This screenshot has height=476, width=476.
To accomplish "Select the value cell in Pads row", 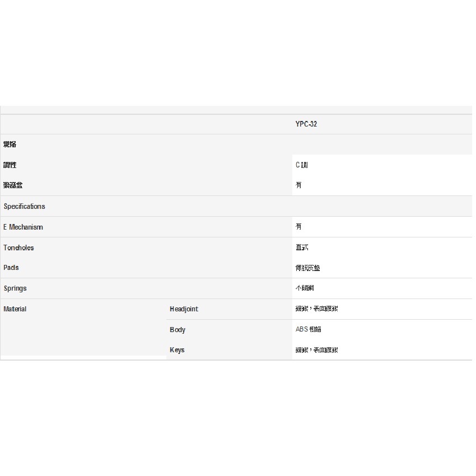I will [307, 268].
